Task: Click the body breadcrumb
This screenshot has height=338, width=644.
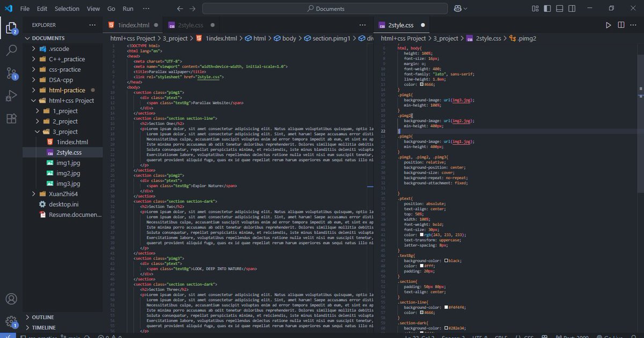Action: pyautogui.click(x=285, y=38)
